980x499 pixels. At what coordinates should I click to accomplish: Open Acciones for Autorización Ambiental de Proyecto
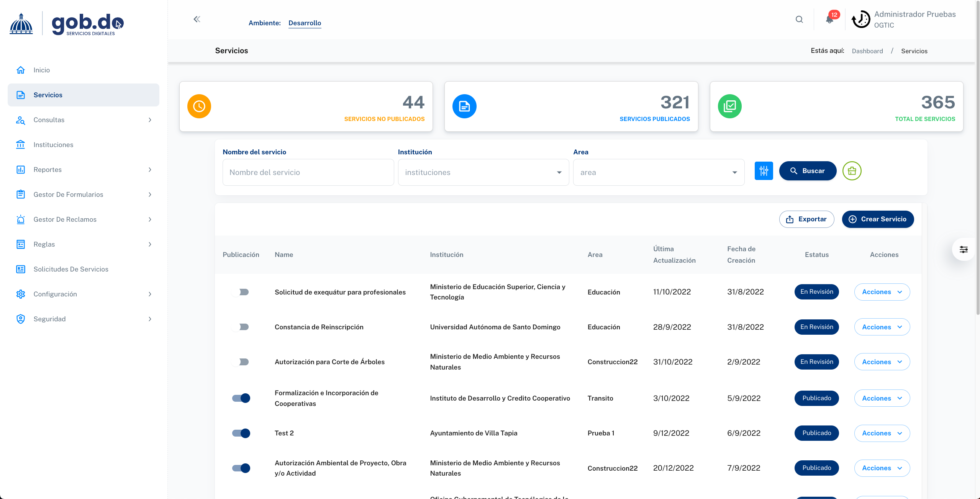(x=882, y=468)
